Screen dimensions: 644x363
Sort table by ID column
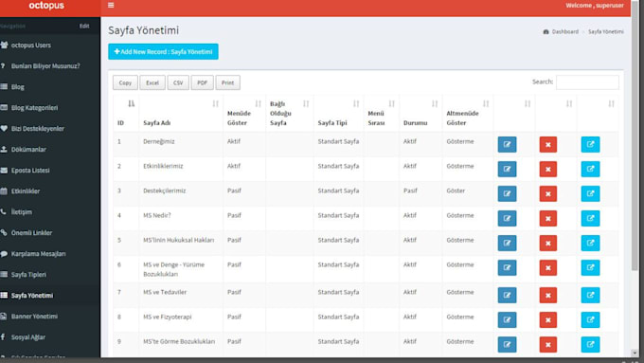[x=126, y=113]
